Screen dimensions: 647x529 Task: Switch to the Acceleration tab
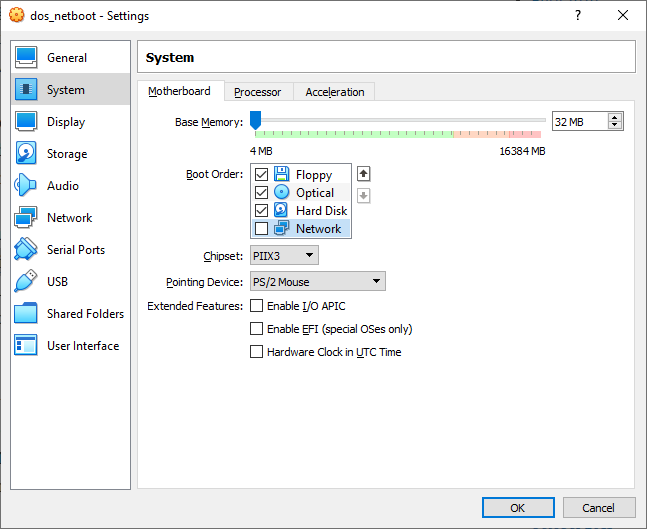(x=335, y=92)
